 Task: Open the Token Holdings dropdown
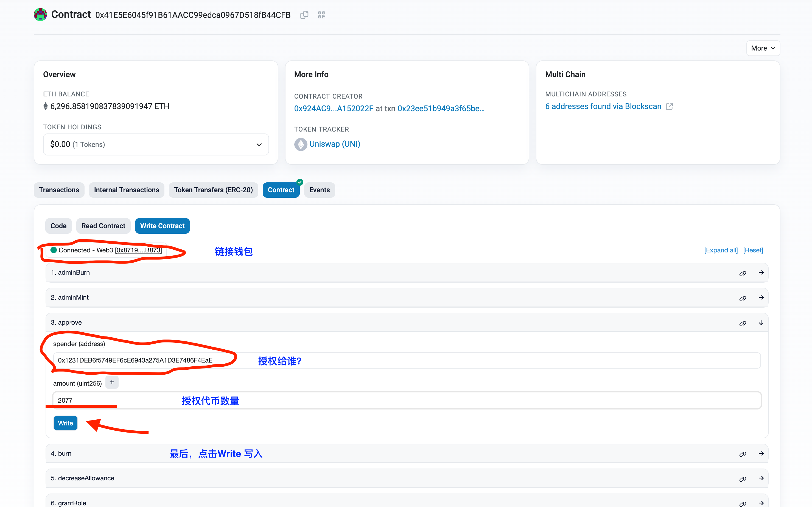tap(156, 144)
